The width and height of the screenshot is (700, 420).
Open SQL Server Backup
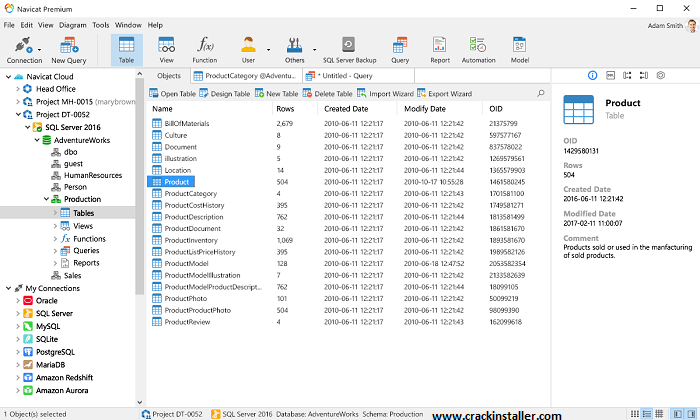pos(349,50)
